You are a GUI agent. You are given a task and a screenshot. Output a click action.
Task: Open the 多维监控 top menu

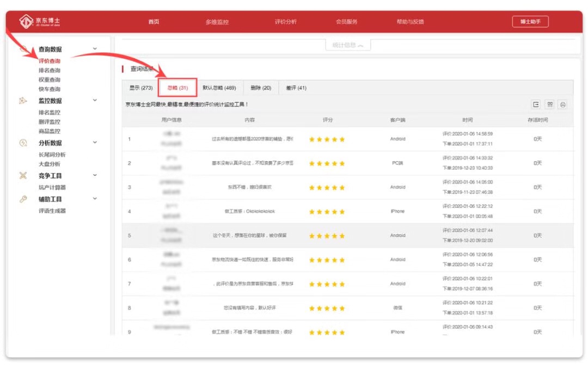tap(217, 22)
